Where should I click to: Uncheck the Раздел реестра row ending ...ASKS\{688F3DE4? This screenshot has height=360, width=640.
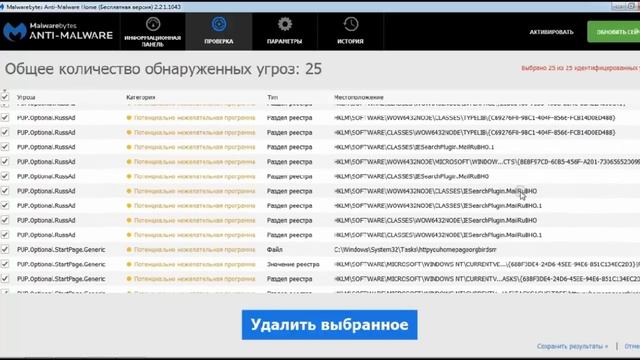point(5,279)
